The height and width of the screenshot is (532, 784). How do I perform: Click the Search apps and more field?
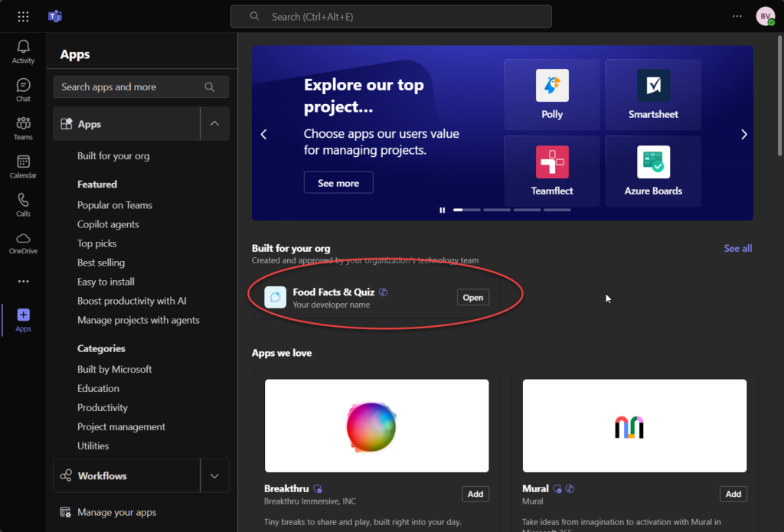(x=141, y=87)
